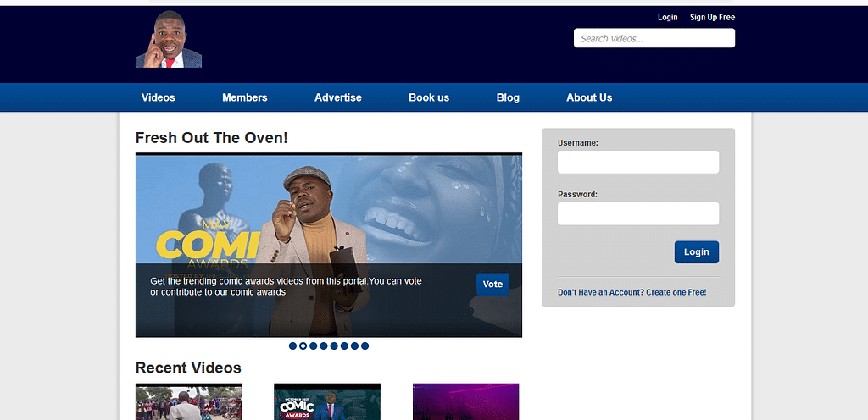
Task: Select the third carousel dot indicator
Action: [314, 345]
